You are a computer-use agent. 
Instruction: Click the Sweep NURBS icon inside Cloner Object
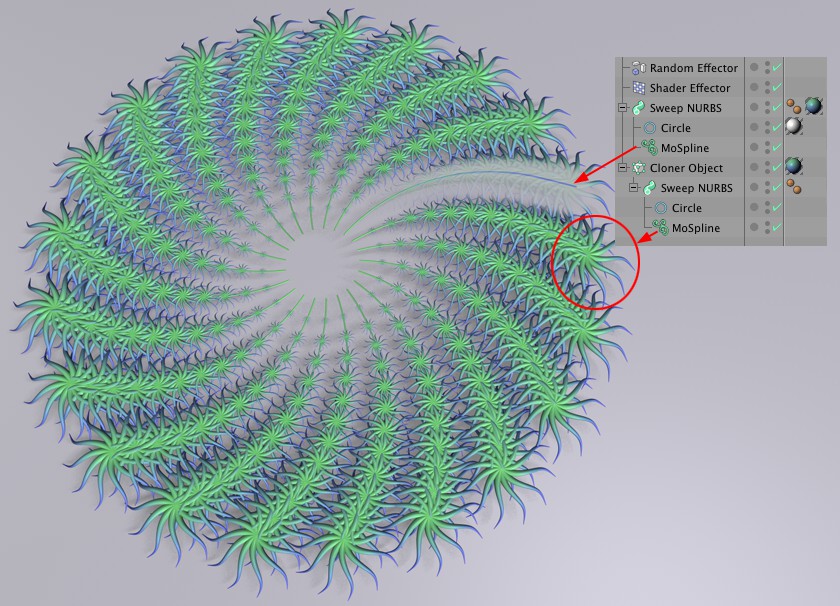click(x=649, y=188)
